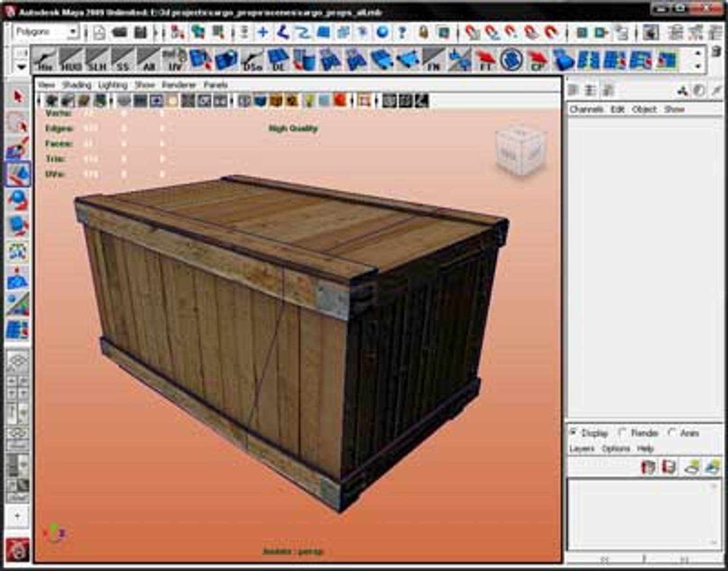Open the viewport View menu
This screenshot has width=728, height=571.
(x=47, y=85)
